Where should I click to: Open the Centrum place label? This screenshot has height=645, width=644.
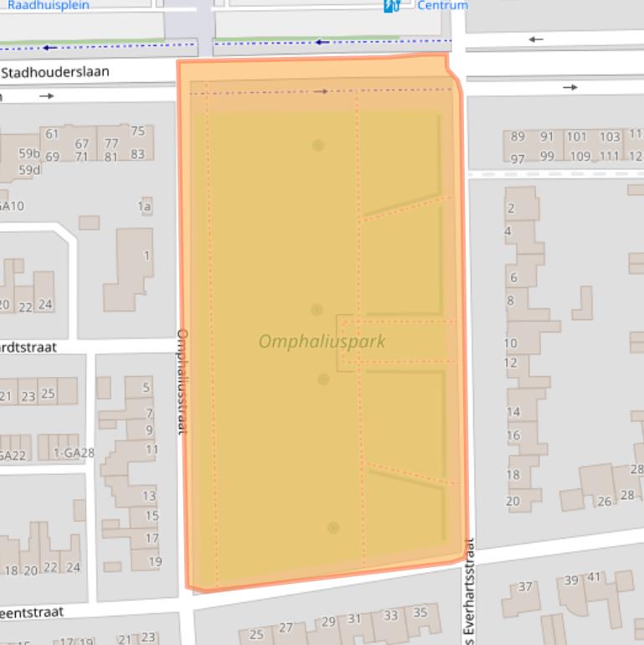tap(442, 5)
